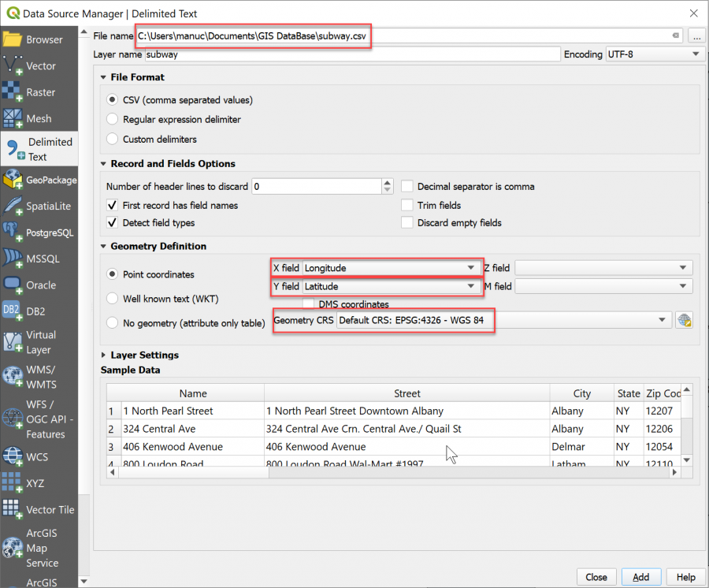The height and width of the screenshot is (588, 709).
Task: Open the X field dropdown showing Longitude
Action: 473,267
